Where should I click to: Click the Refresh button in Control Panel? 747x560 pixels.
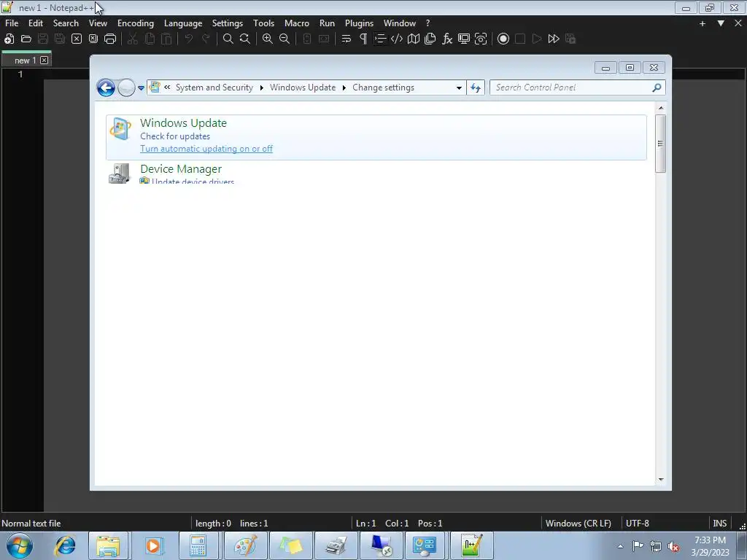[x=476, y=87]
